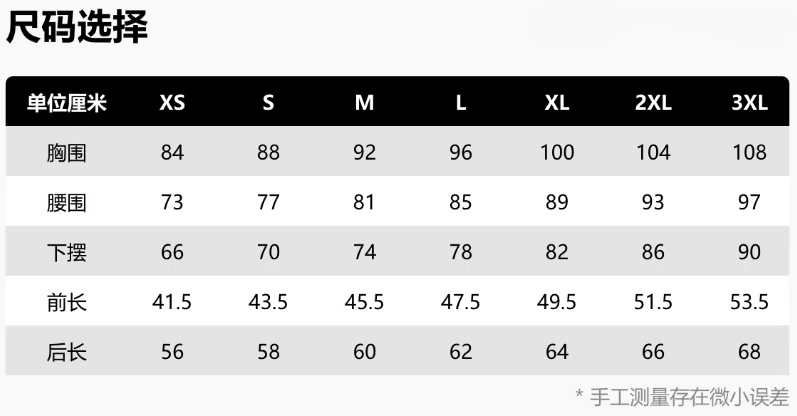Click the 胸围 value 104 for 2XL

click(653, 153)
